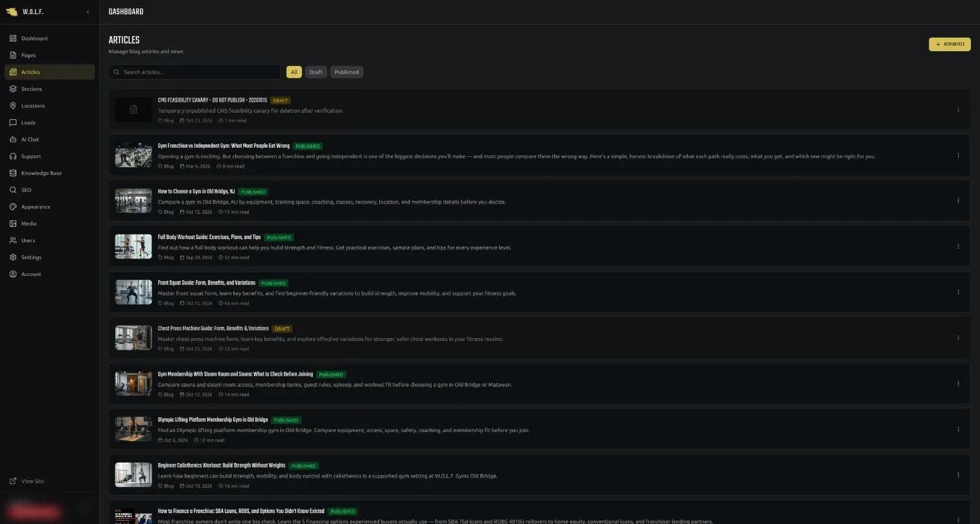Open options menu for Front Squat Guide

(x=958, y=292)
